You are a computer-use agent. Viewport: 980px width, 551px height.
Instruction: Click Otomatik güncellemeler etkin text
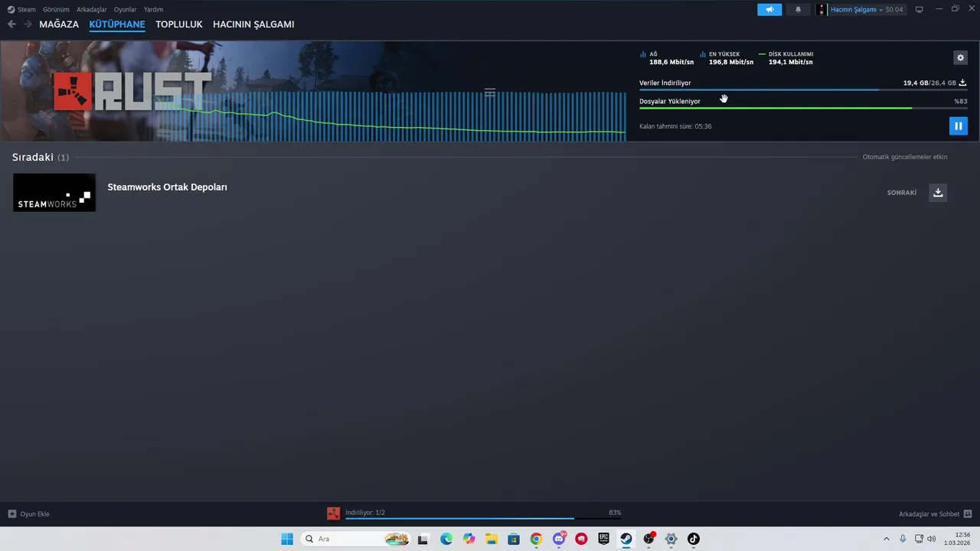tap(905, 157)
